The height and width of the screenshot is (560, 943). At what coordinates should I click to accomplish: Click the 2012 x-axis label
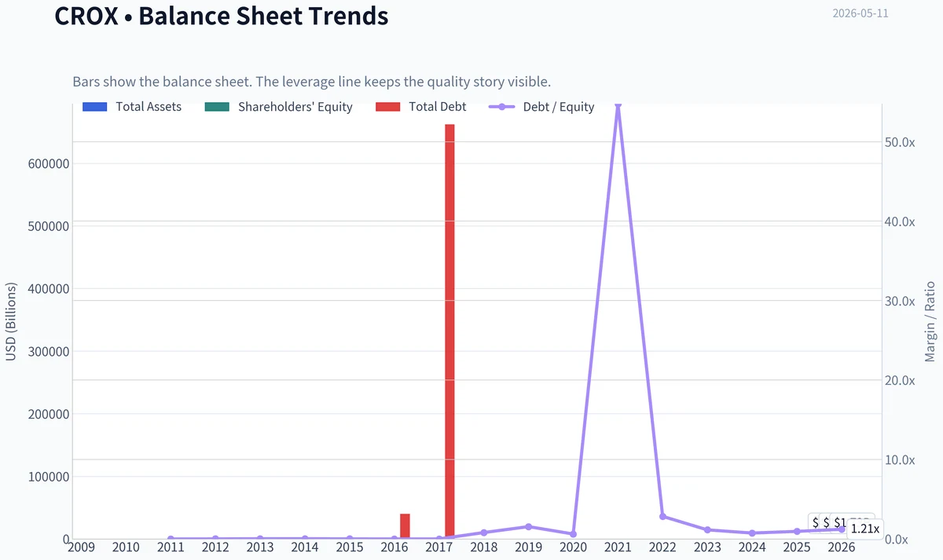click(x=215, y=547)
